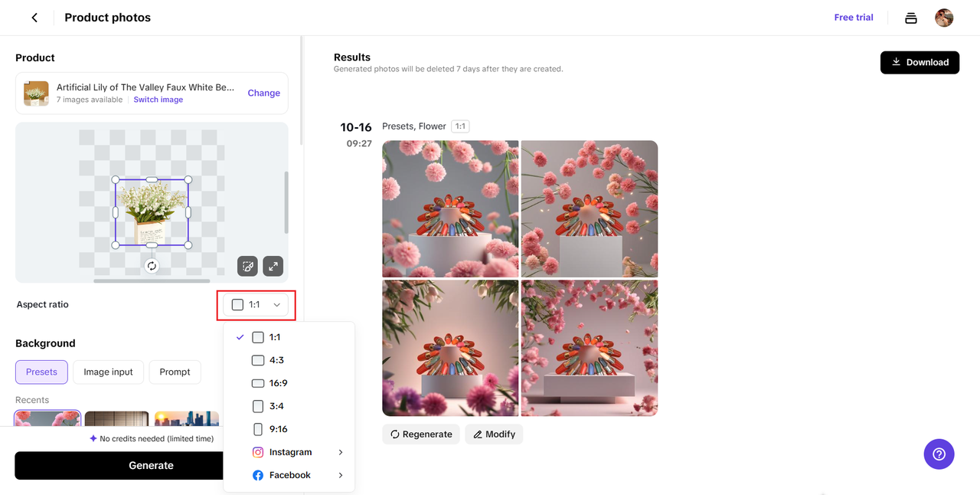Collapse the 1:1 aspect ratio dropdown
The height and width of the screenshot is (495, 980).
(x=256, y=305)
